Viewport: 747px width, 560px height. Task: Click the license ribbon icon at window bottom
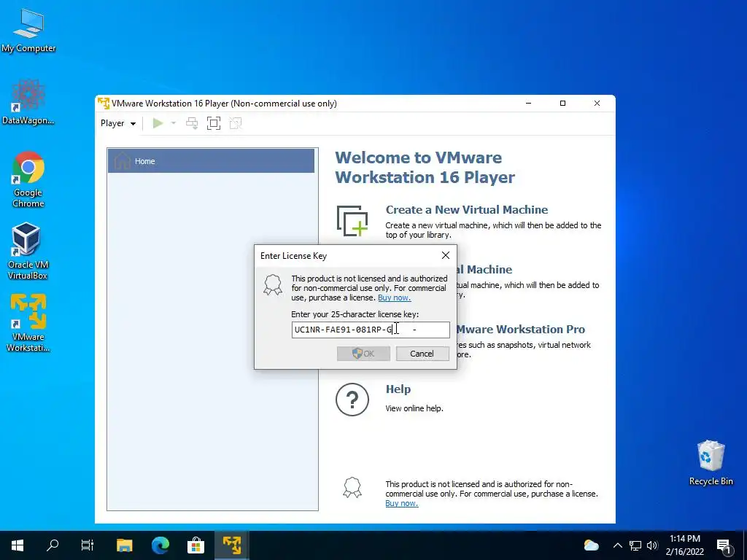[352, 488]
